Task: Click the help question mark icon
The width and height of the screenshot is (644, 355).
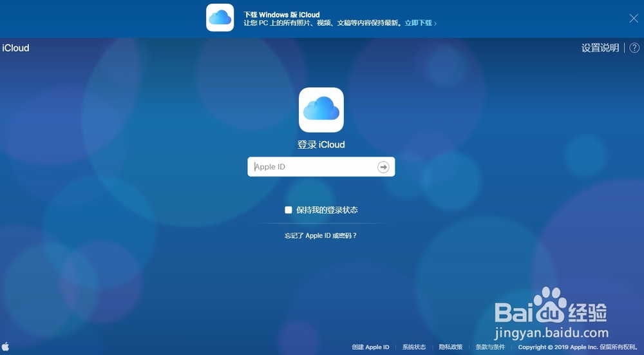Action: coord(634,48)
